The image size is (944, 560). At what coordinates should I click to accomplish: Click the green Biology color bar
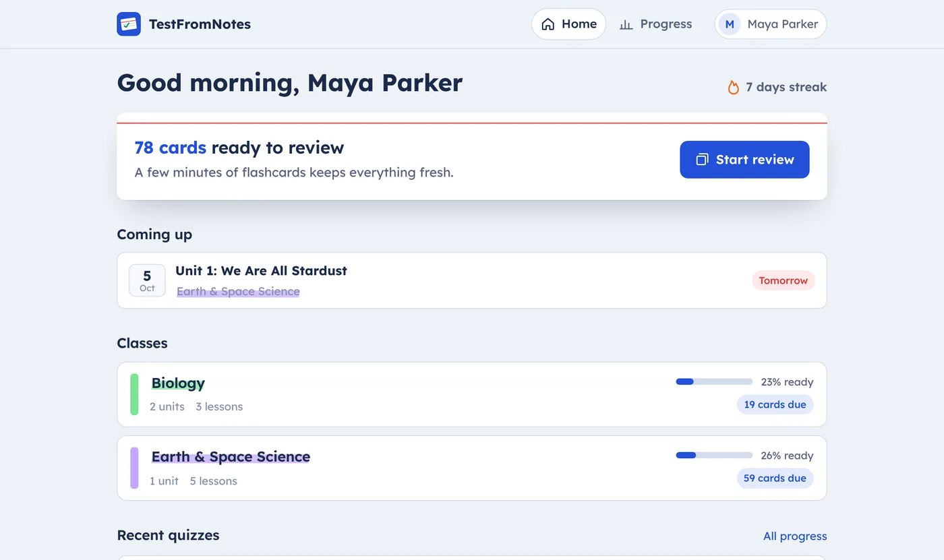[134, 394]
